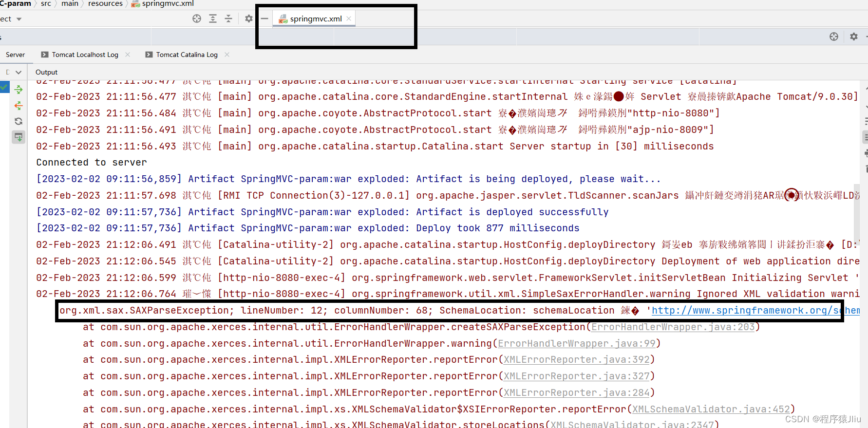Open XMLErrorReporter.java:284 link

tap(576, 392)
